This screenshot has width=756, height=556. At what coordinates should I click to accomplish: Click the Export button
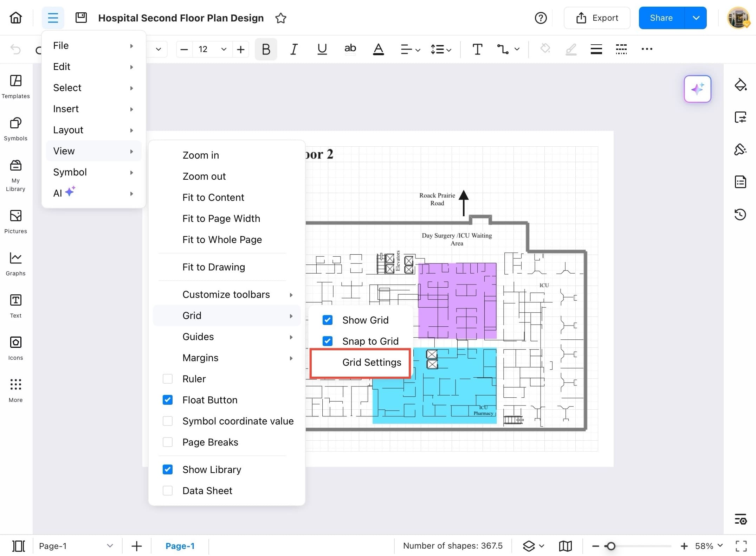597,18
